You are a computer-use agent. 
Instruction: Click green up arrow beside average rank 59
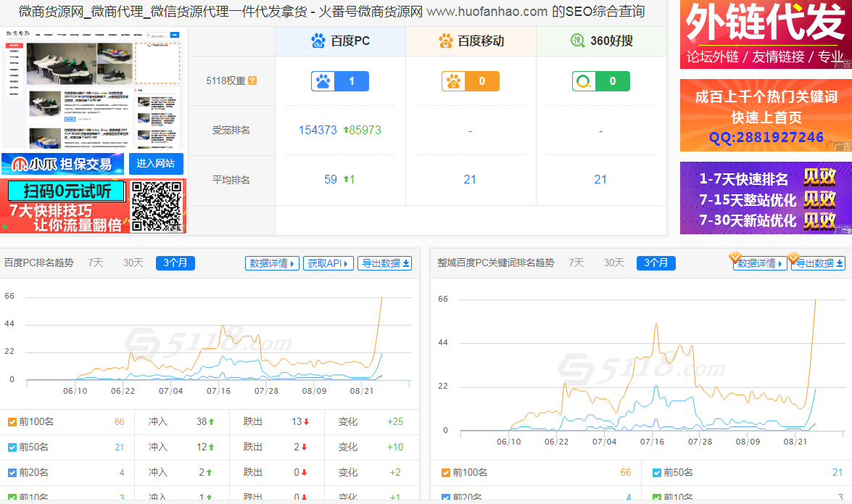[345, 179]
